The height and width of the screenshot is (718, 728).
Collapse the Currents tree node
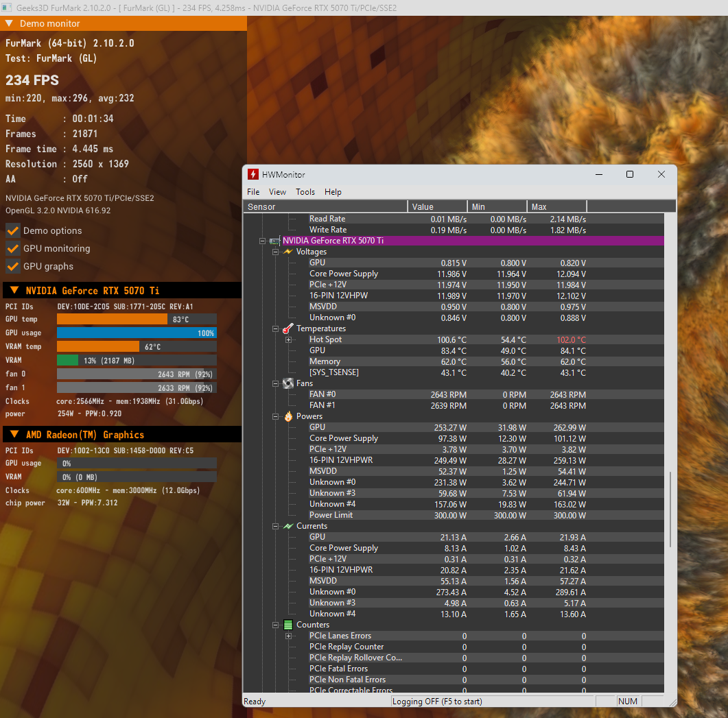pyautogui.click(x=275, y=526)
